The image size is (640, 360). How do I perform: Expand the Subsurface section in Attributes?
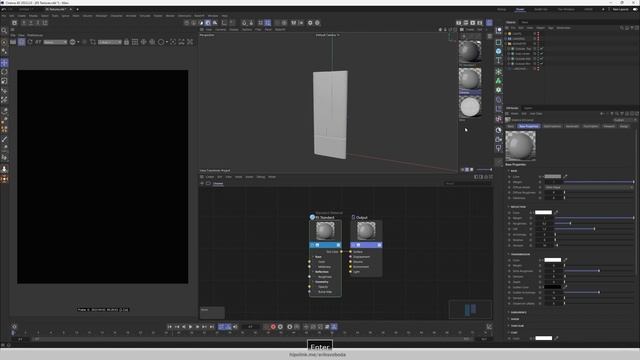509,312
